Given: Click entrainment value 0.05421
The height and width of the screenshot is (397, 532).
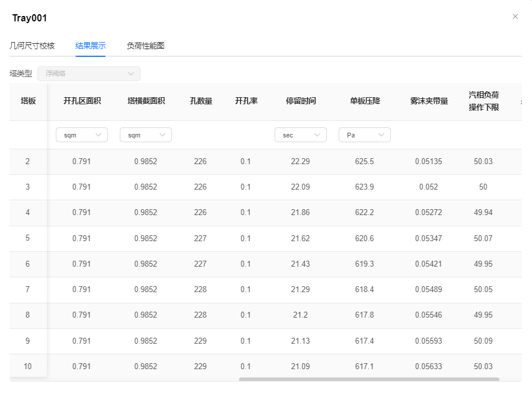Looking at the screenshot, I should click(x=429, y=264).
